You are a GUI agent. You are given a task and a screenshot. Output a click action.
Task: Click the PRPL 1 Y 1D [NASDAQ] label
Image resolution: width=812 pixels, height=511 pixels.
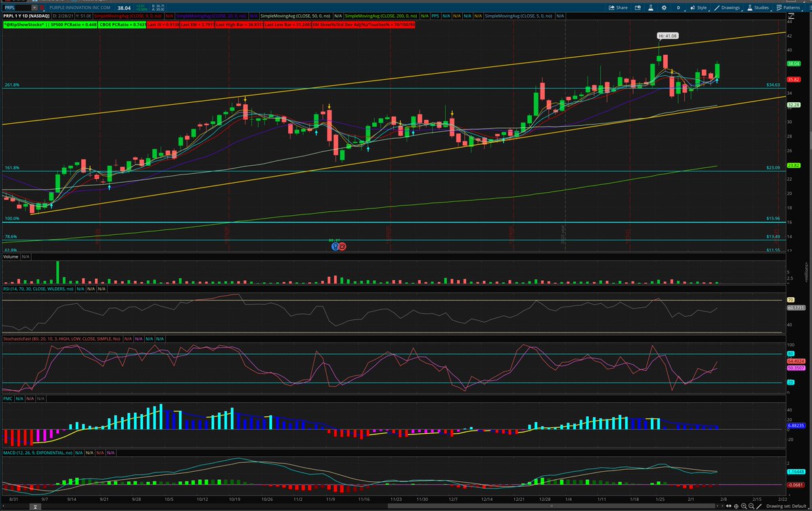click(x=26, y=16)
